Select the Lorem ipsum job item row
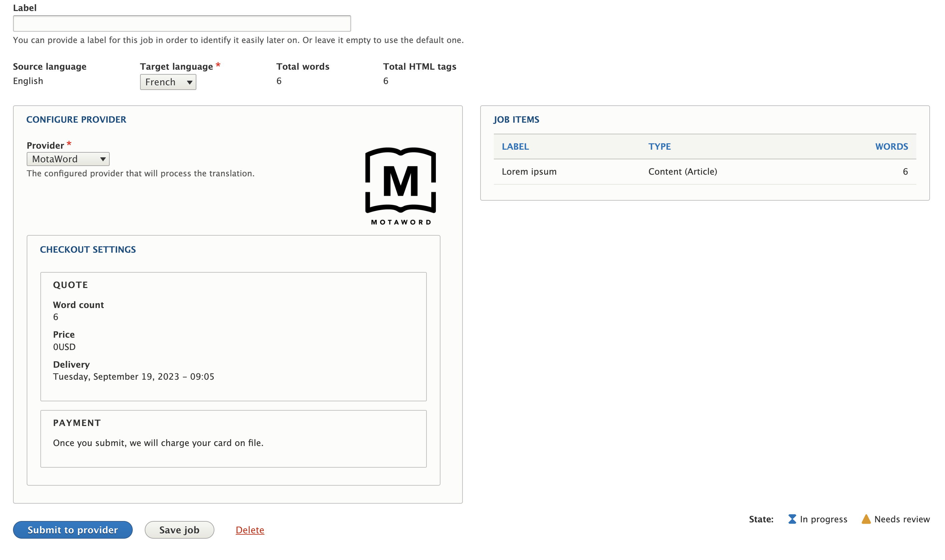This screenshot has height=560, width=945. pyautogui.click(x=529, y=172)
